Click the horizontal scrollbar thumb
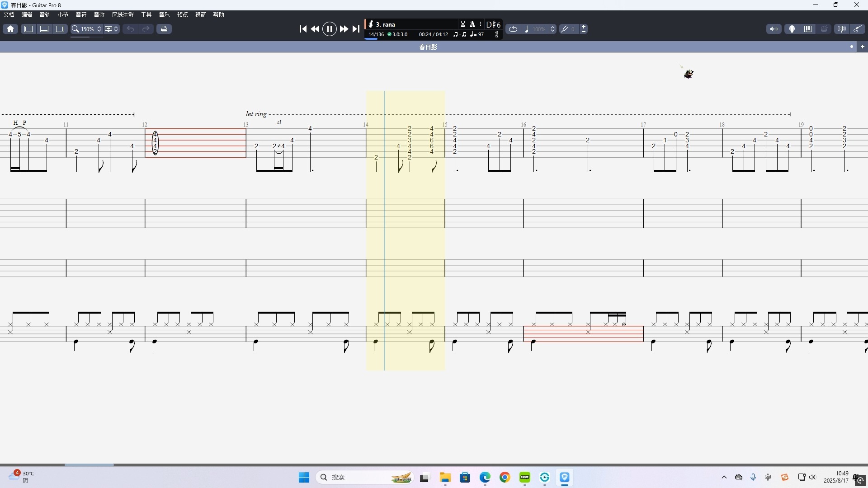The height and width of the screenshot is (488, 868). (89, 465)
